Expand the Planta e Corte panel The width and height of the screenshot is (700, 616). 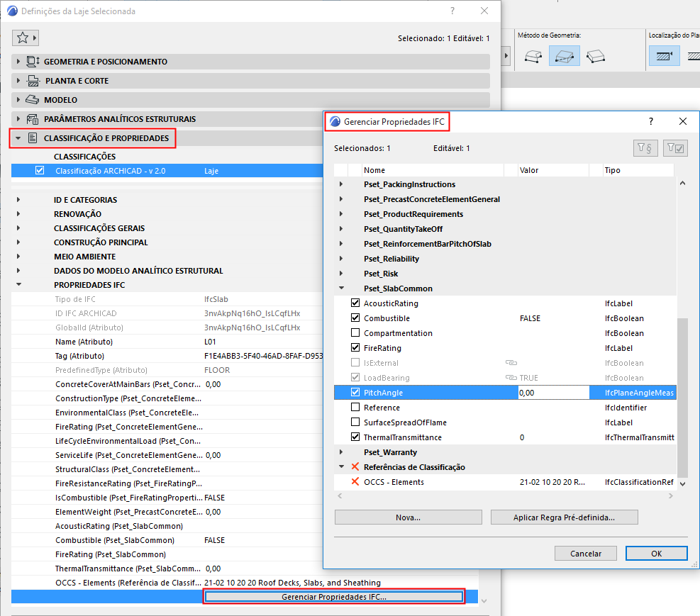click(x=18, y=81)
